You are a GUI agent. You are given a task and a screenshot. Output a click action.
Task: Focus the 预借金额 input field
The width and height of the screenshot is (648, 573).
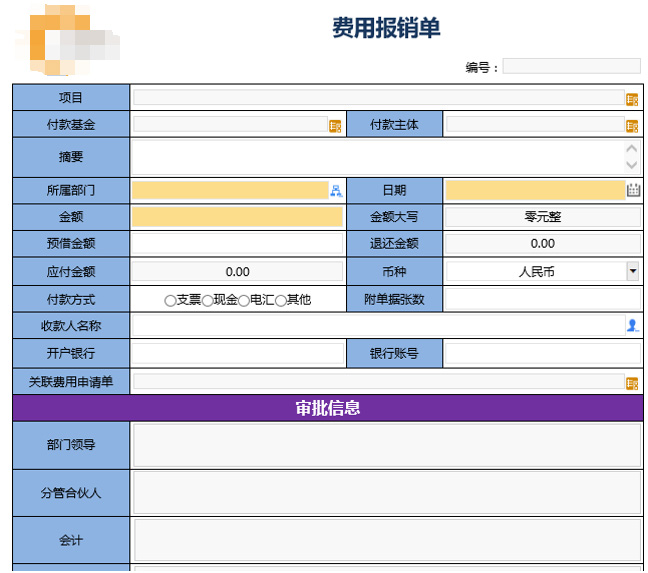coord(237,243)
